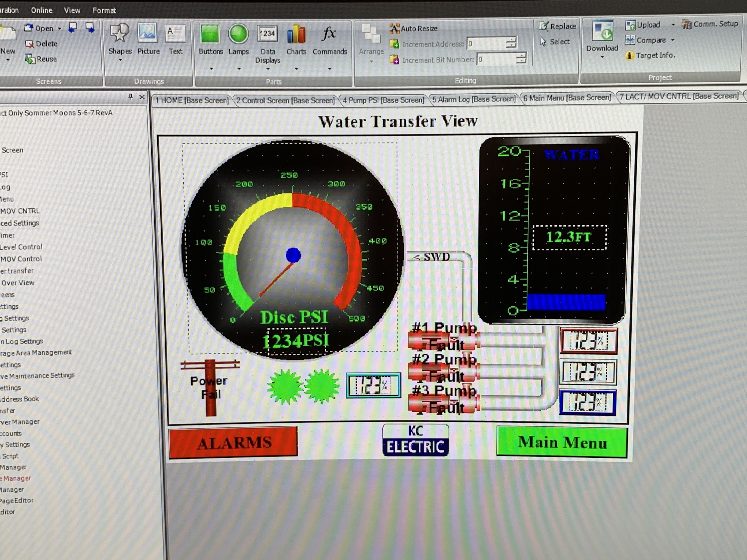The width and height of the screenshot is (747, 560).
Task: Open the dropdown arrow under Buttons
Action: (x=211, y=69)
